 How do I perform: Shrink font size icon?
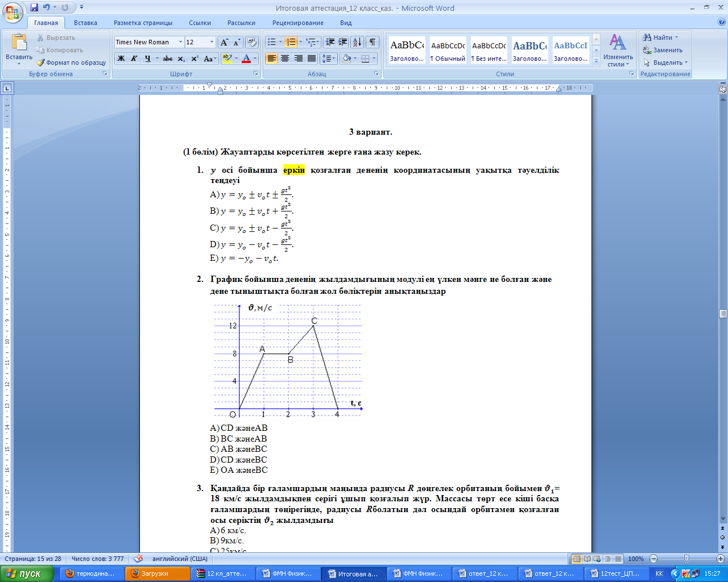(237, 42)
